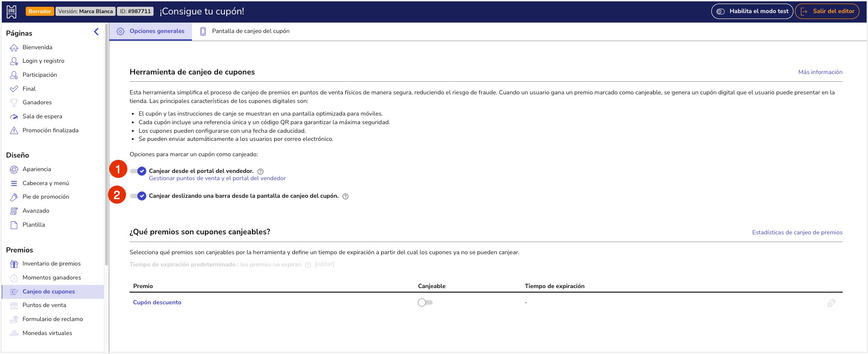Viewport: 868px width, 354px height.
Task: Click the Puntos de venta store icon
Action: pyautogui.click(x=14, y=305)
